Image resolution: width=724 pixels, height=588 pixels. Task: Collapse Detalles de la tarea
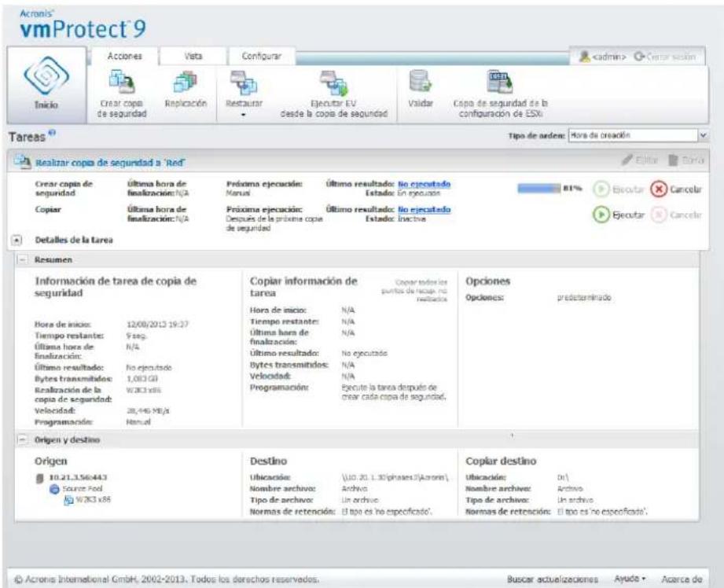pyautogui.click(x=17, y=241)
